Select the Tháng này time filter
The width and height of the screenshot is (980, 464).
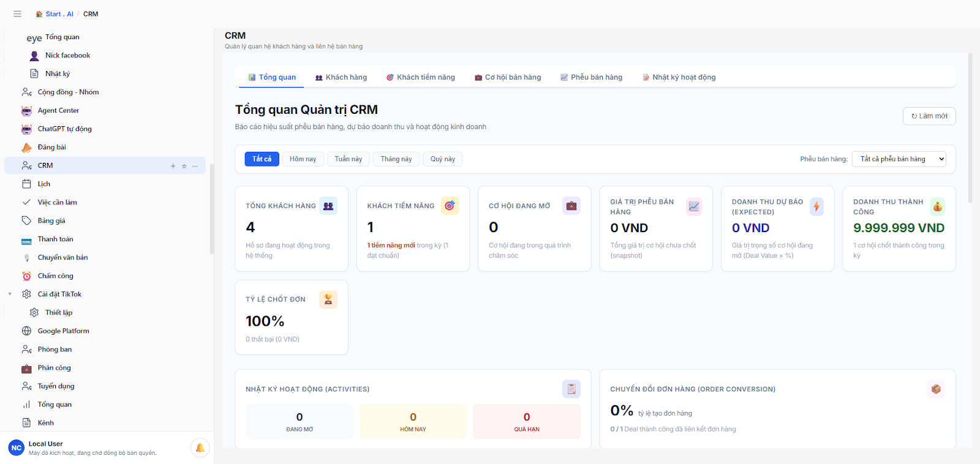(x=396, y=159)
